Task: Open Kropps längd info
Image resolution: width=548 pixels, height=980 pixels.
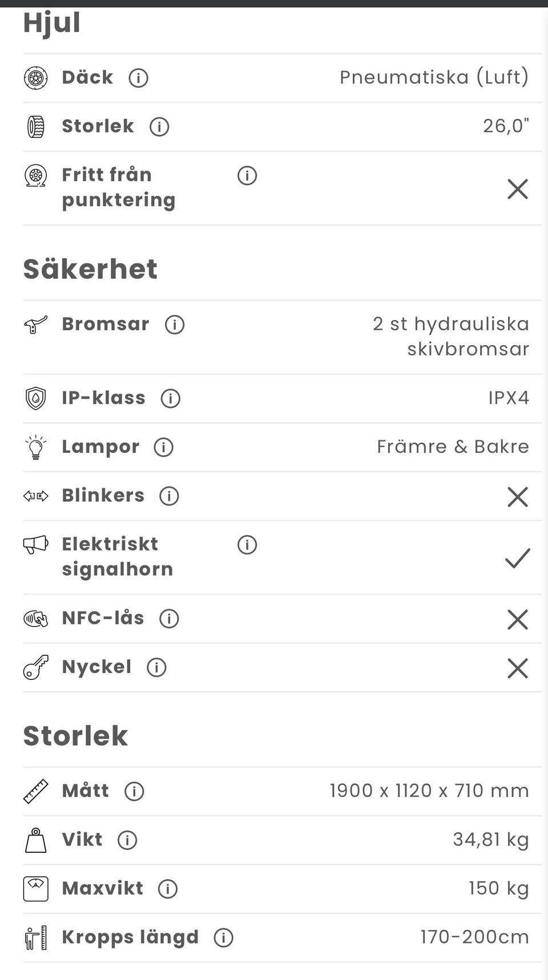Action: [x=224, y=938]
